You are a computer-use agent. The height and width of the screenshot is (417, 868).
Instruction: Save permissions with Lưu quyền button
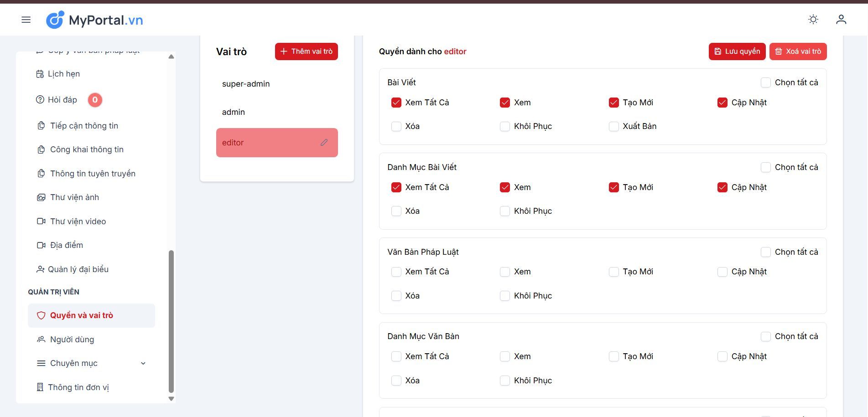point(737,51)
